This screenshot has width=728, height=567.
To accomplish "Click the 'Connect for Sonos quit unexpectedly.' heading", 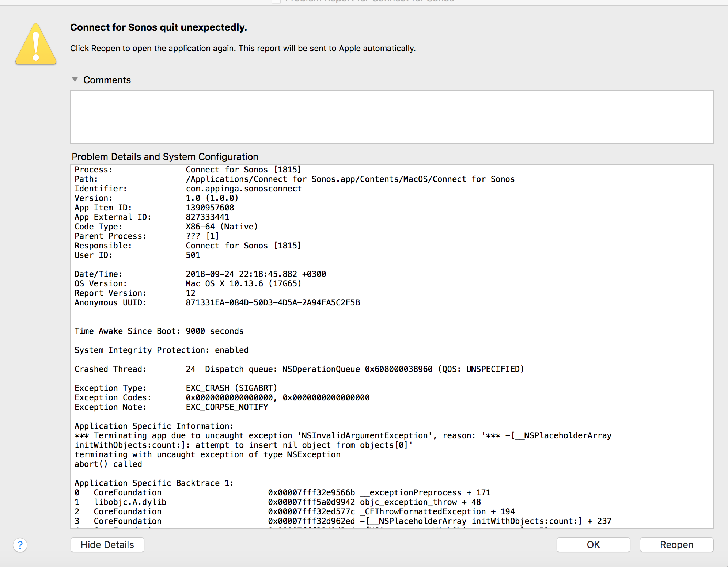I will [159, 27].
